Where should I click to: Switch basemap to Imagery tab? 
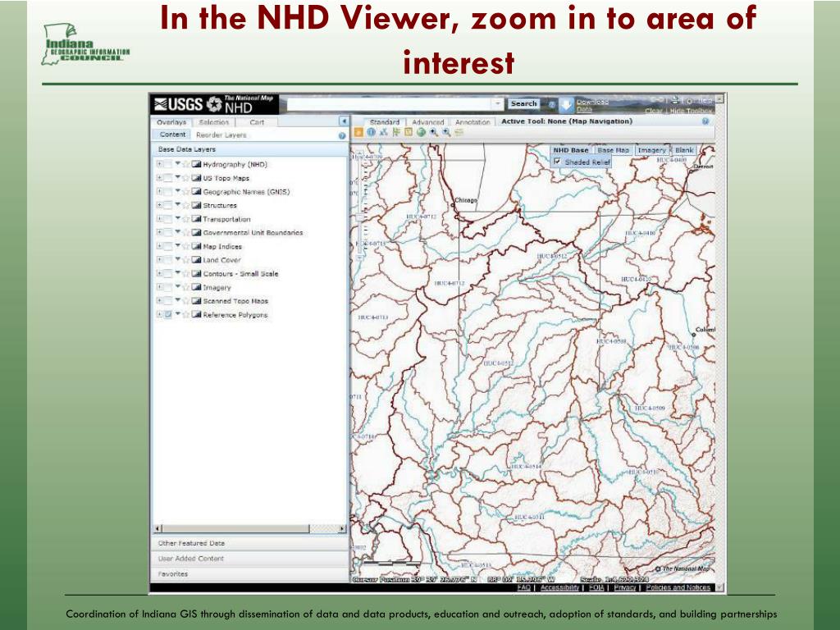point(651,150)
